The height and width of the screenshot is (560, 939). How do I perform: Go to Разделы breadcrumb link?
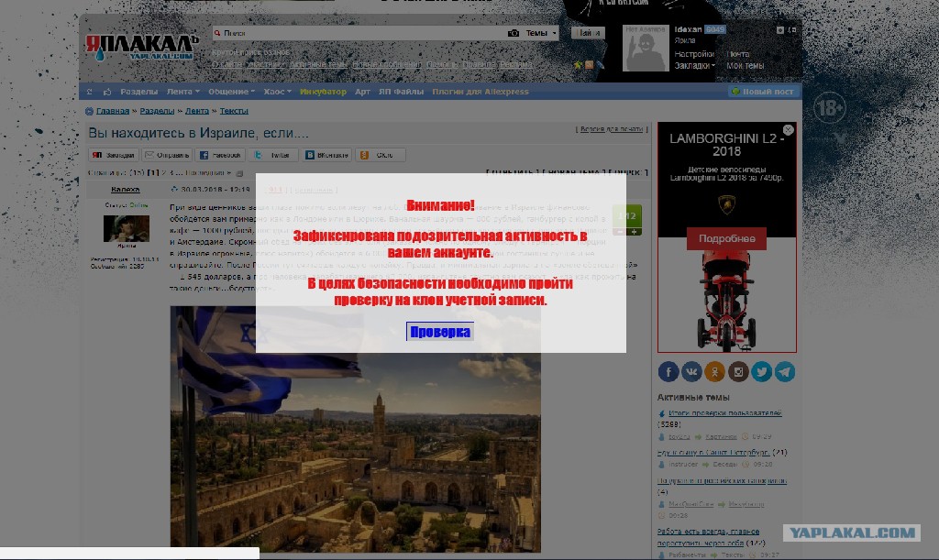[157, 111]
